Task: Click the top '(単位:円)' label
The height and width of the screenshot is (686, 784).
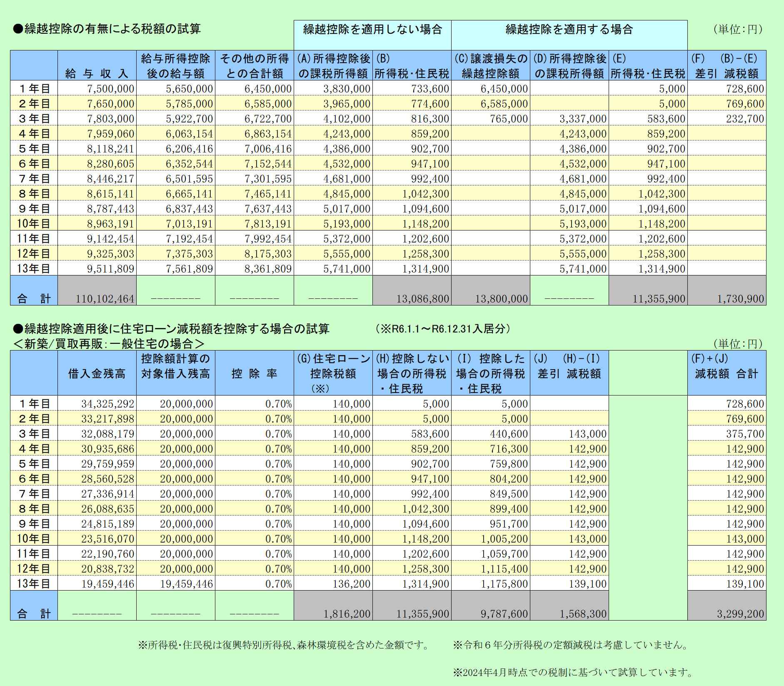Action: pyautogui.click(x=738, y=29)
